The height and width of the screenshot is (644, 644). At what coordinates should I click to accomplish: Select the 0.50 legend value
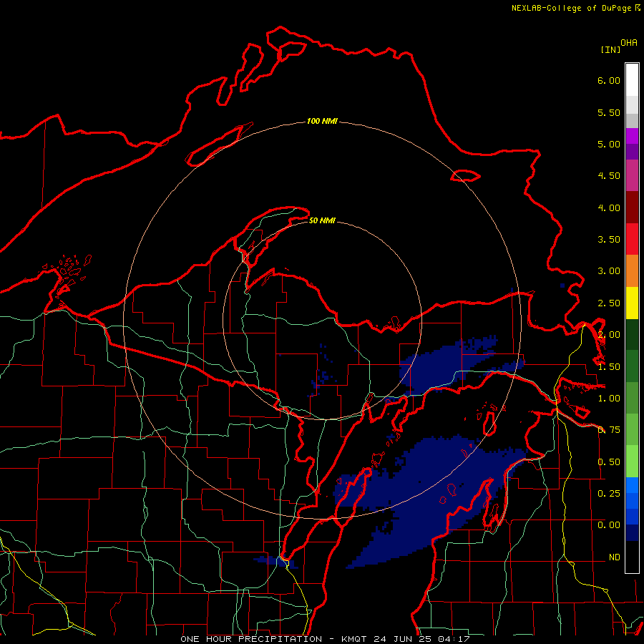(x=609, y=462)
